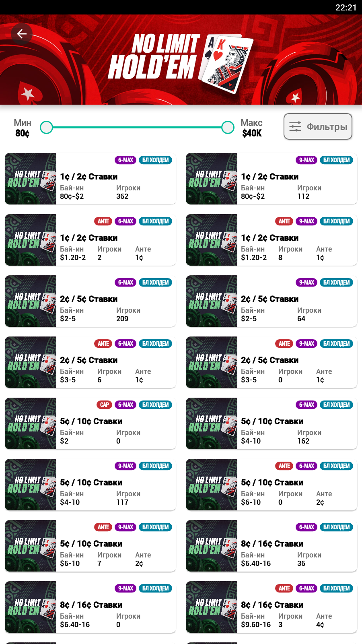Open the 2¢/5¢ ante 6-MAX table with 6 players
Screen dimensions: 362x644
pos(90,362)
